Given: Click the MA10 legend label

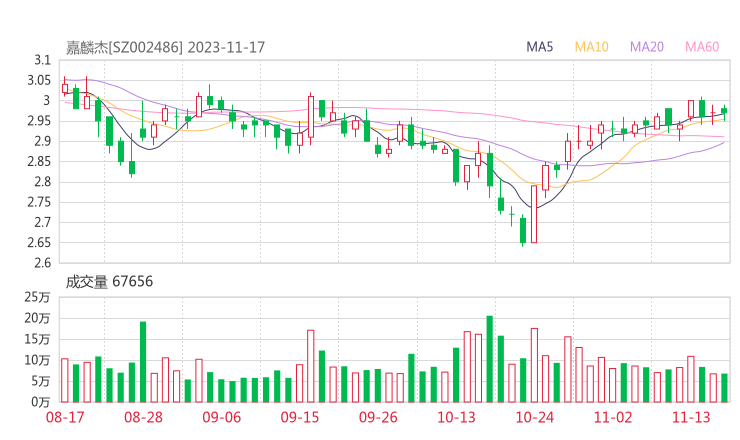Looking at the screenshot, I should pyautogui.click(x=591, y=47).
